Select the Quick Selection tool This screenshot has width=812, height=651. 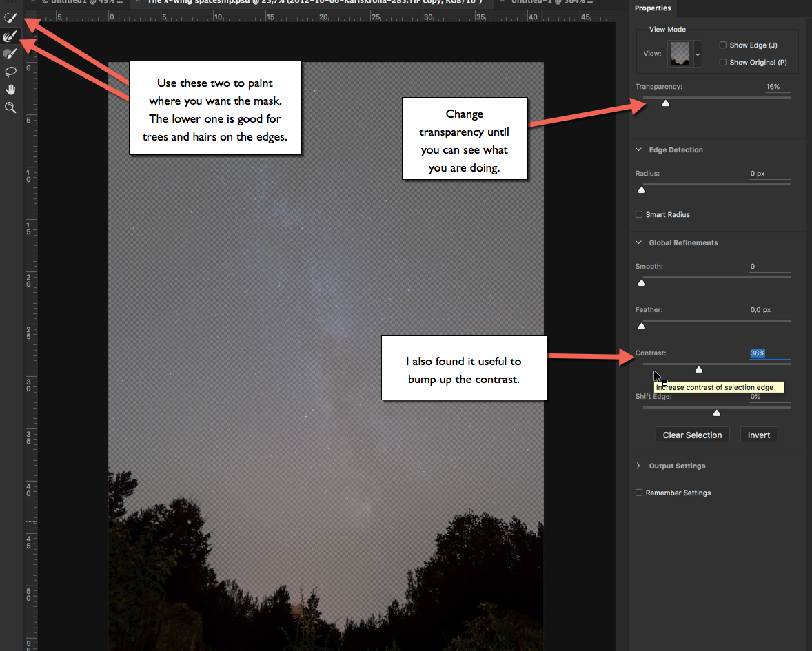pyautogui.click(x=10, y=18)
